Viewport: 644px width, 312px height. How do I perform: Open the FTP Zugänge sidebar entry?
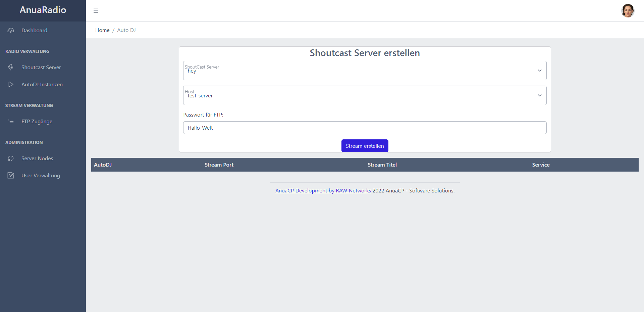pyautogui.click(x=43, y=121)
